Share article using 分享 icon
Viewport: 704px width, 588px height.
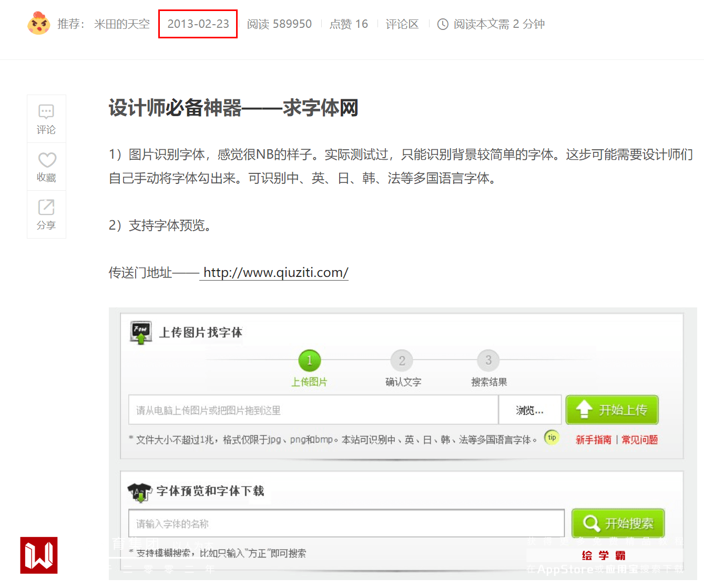point(46,214)
